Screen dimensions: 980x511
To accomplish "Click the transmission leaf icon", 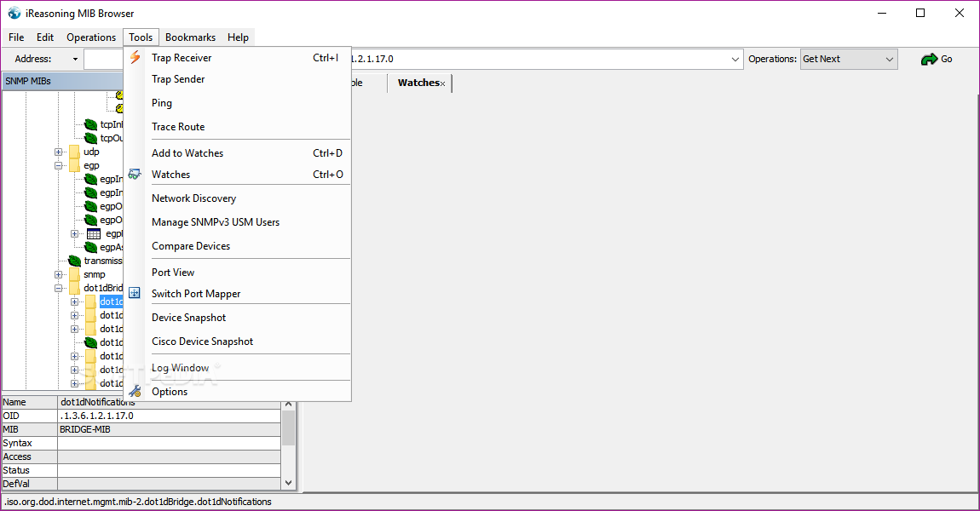I will click(74, 261).
